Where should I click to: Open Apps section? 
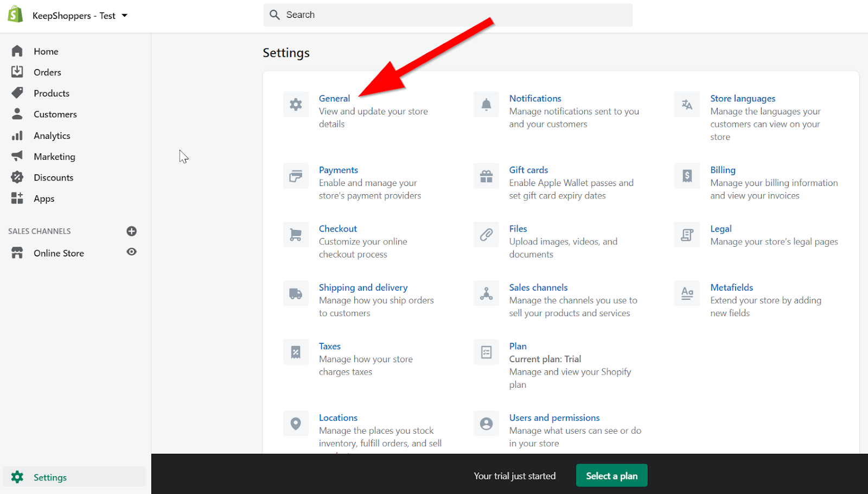click(x=44, y=198)
